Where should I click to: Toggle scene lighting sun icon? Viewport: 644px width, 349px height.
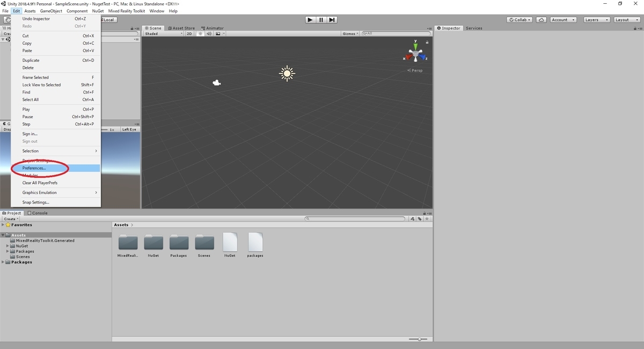pyautogui.click(x=200, y=33)
